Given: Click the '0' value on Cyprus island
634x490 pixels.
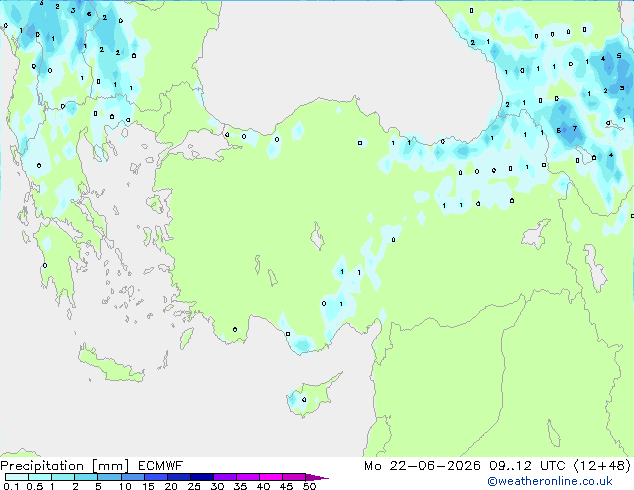Looking at the screenshot, I should [304, 400].
